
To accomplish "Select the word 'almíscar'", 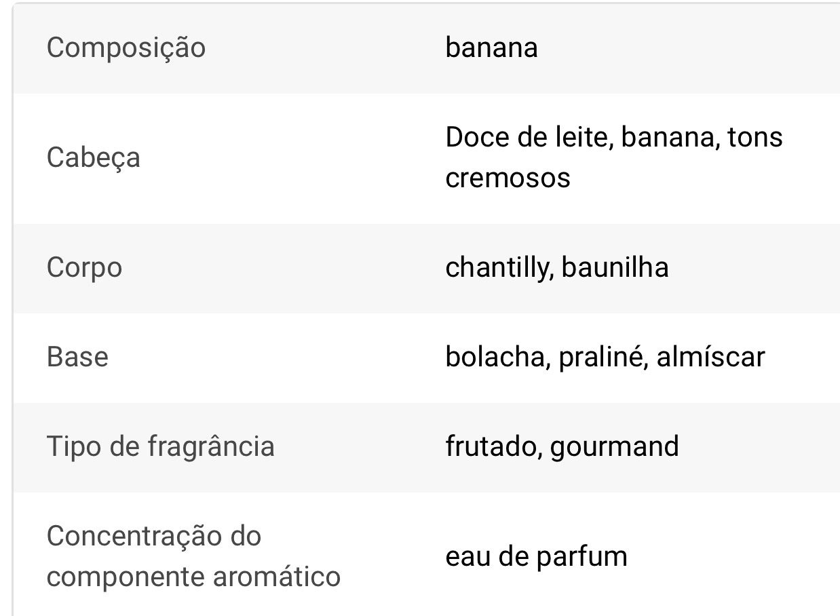I will coord(710,357).
